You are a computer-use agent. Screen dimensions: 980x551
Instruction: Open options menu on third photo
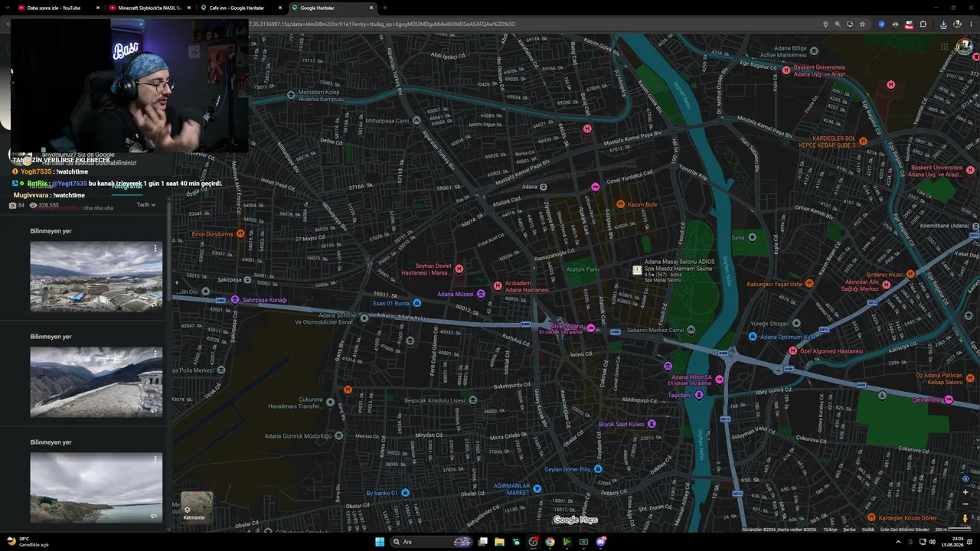[155, 459]
